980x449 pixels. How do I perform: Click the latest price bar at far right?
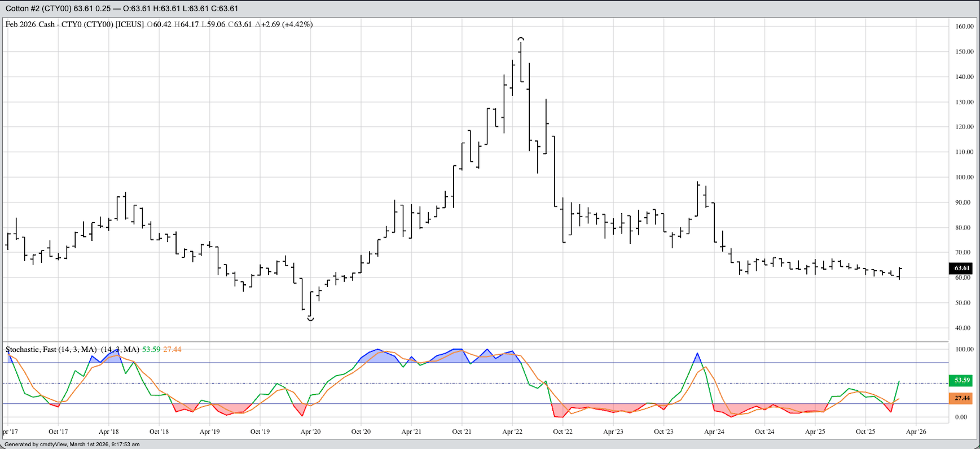pyautogui.click(x=899, y=273)
